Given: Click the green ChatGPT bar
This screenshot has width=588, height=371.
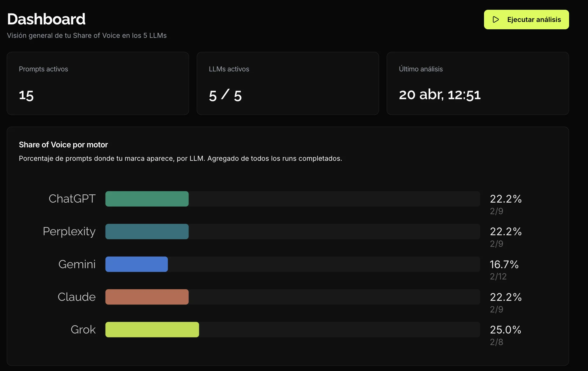Looking at the screenshot, I should 147,199.
